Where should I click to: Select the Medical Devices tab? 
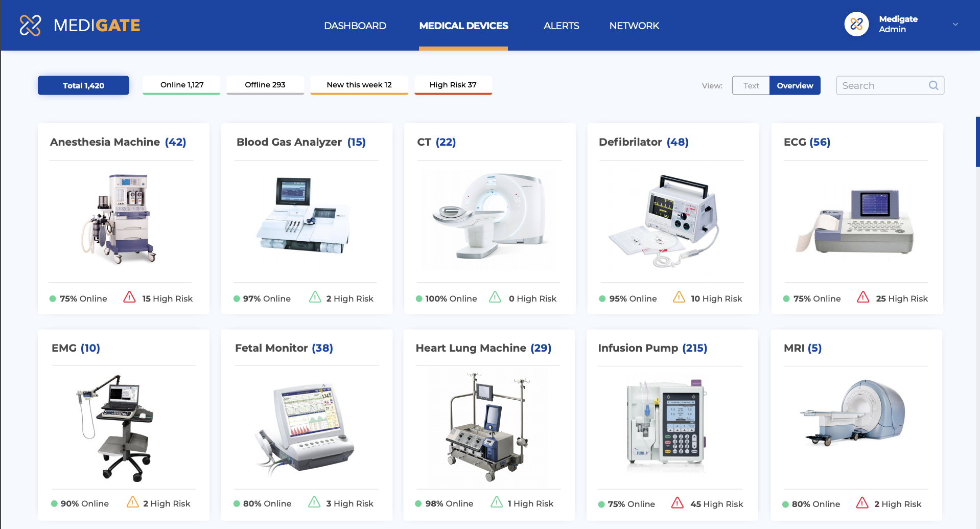point(463,26)
